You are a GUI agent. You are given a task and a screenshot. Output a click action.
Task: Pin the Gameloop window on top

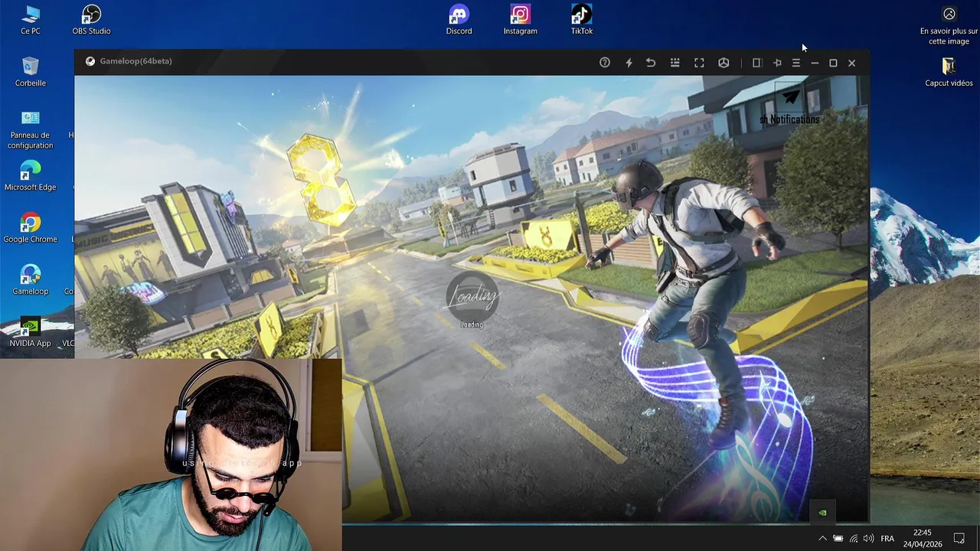click(777, 63)
